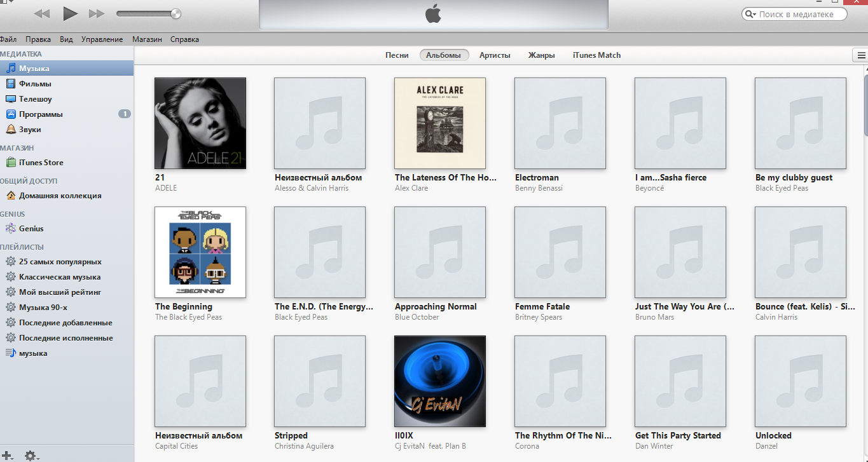Open Программы in the sidebar
Image resolution: width=868 pixels, height=462 pixels.
[67, 114]
